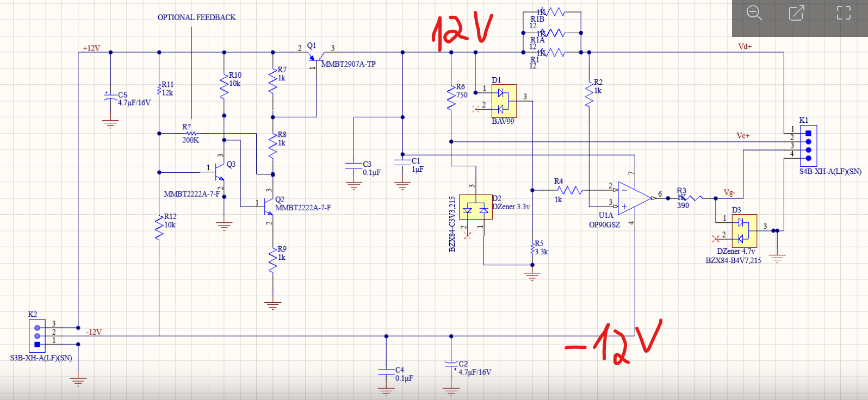Click the ground symbol below C5

110,124
